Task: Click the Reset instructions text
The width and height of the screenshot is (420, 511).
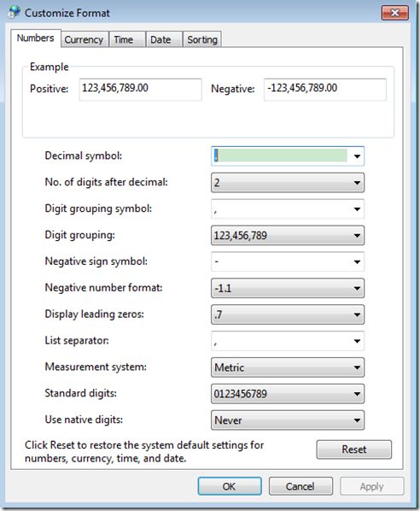Action: (x=144, y=452)
